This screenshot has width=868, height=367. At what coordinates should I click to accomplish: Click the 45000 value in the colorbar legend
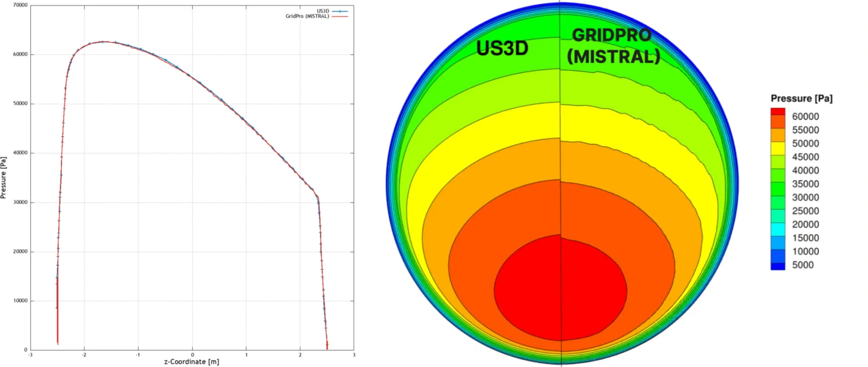pos(805,157)
